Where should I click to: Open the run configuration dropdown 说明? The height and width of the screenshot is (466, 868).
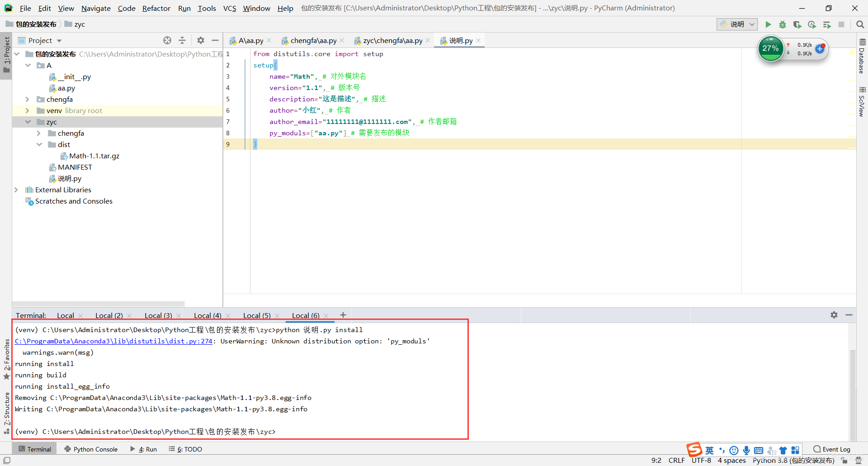coord(737,24)
